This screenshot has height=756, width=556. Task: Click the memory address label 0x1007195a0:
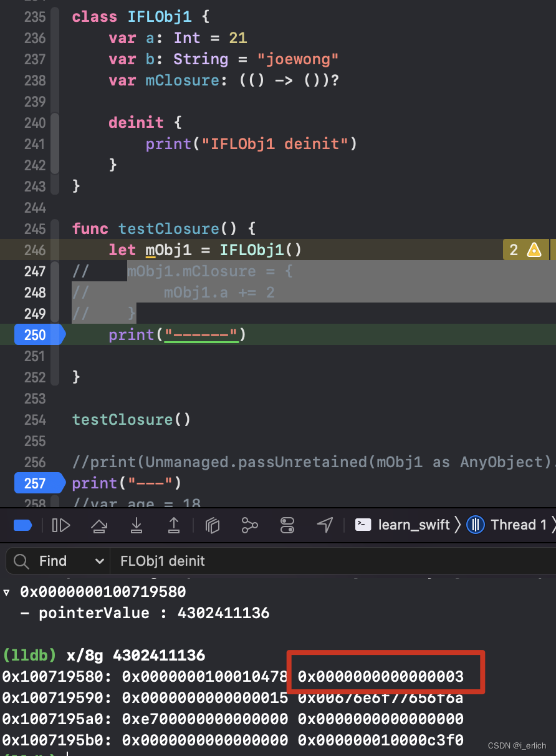58,719
